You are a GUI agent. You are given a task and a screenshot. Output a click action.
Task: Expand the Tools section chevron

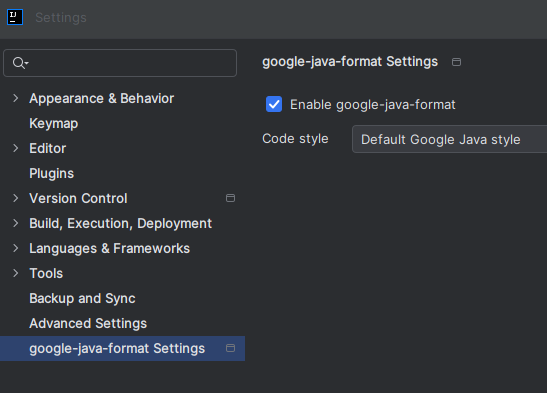coord(16,273)
